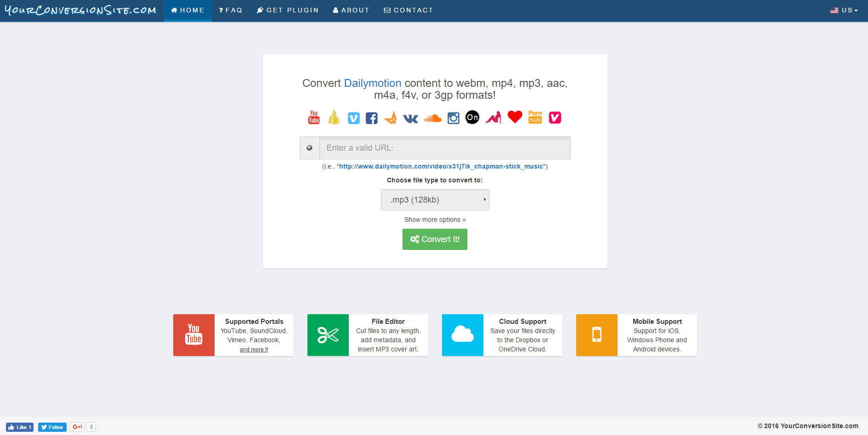The image size is (868, 435).
Task: Open the About page
Action: [x=351, y=10]
